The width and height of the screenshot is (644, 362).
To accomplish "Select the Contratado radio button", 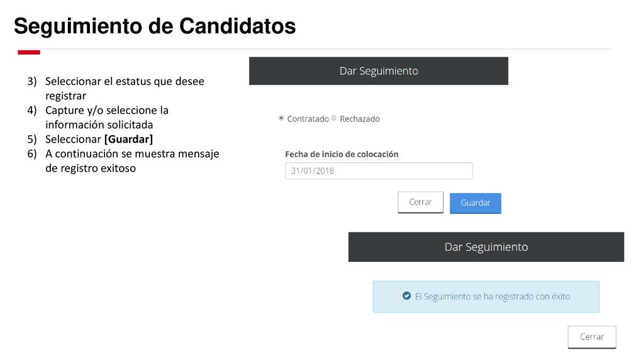I will coord(281,118).
